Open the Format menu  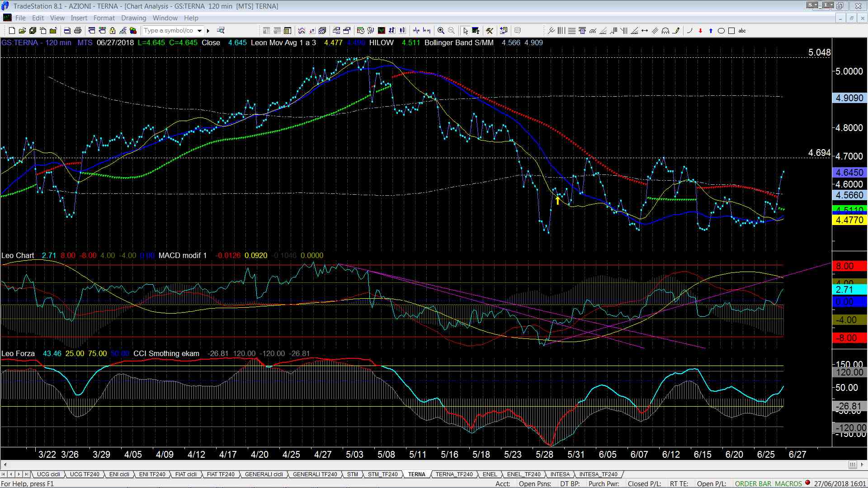(x=104, y=18)
